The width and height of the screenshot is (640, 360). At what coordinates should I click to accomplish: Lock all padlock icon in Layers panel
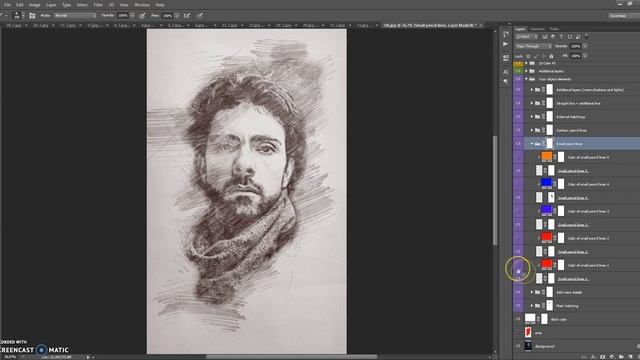551,56
